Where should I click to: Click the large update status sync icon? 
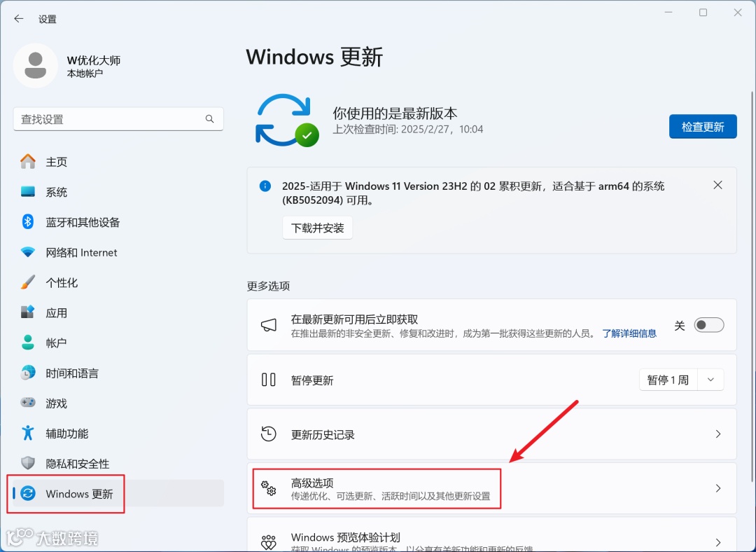click(286, 120)
